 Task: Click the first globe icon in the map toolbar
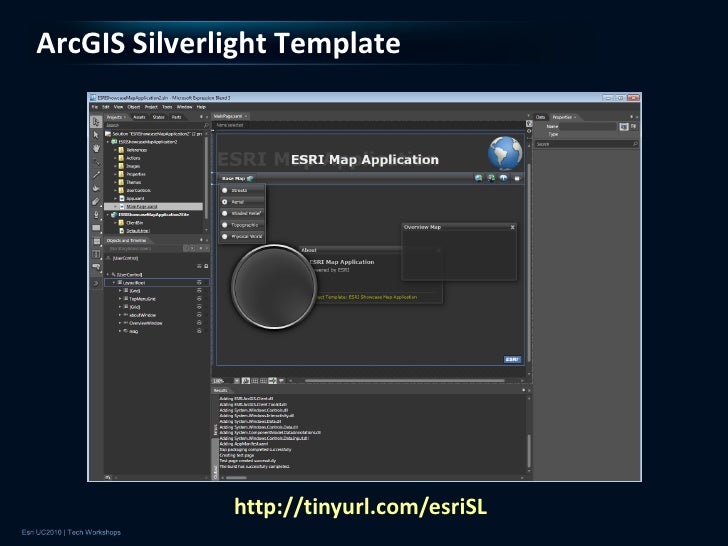coord(479,178)
